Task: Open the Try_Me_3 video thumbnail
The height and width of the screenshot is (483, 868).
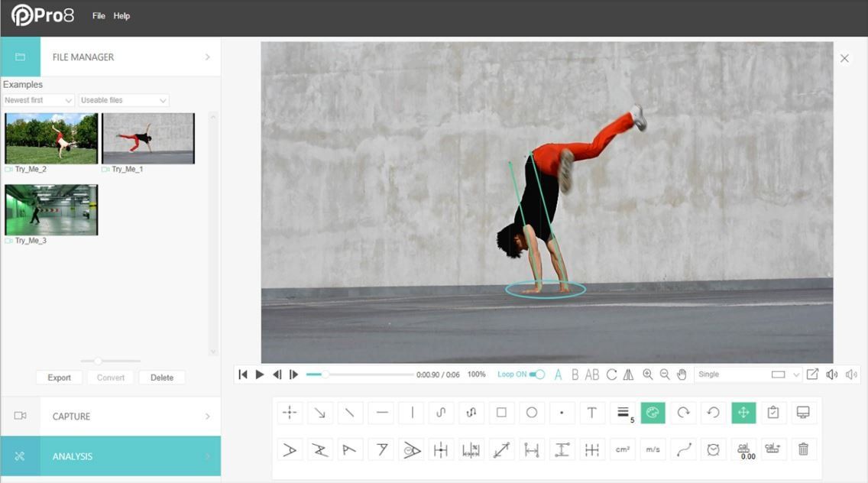Action: pos(51,209)
